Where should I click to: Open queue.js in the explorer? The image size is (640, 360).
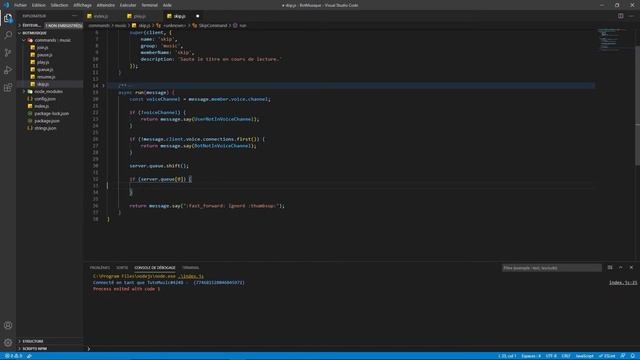(45, 69)
